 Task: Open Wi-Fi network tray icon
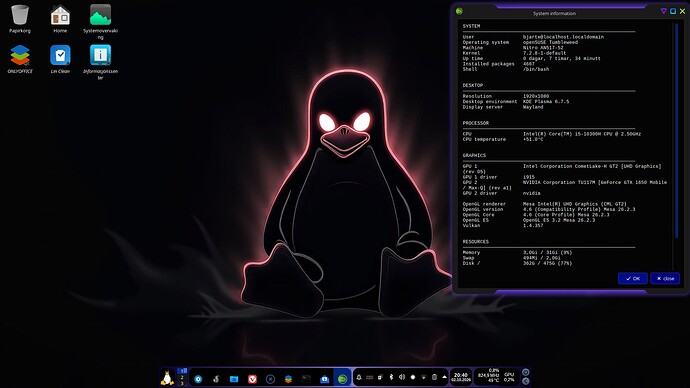[423, 377]
